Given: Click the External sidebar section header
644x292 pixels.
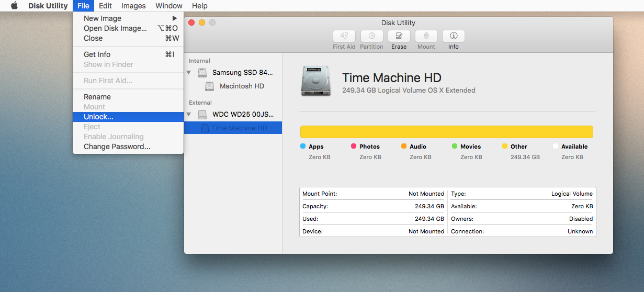Looking at the screenshot, I should 200,103.
